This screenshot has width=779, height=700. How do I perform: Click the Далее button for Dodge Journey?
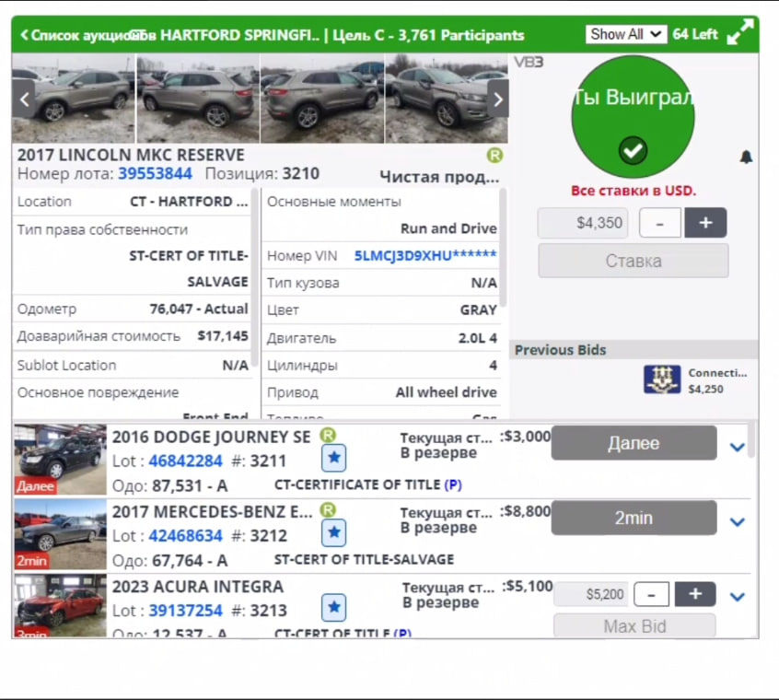tap(634, 443)
